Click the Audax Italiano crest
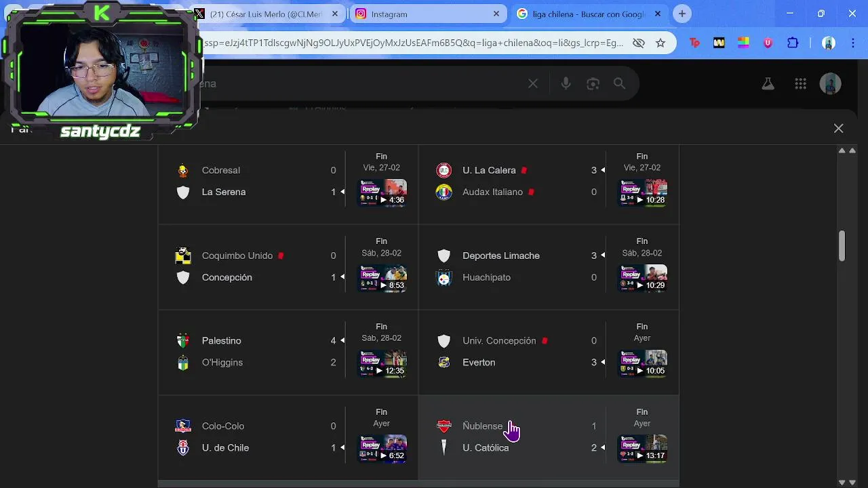The height and width of the screenshot is (488, 868). click(443, 192)
